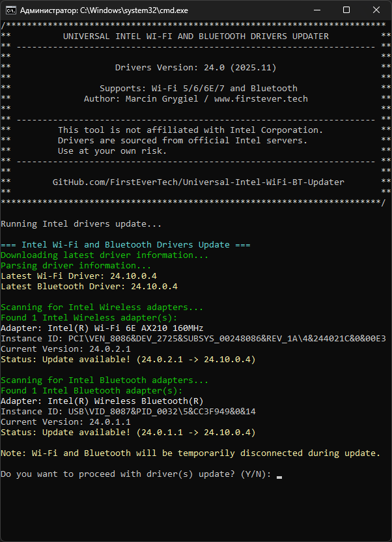Click 'Latest Bluetooth Driver: 24.10.0.4' line
Viewport: 392px width, 542px height.
click(x=89, y=286)
